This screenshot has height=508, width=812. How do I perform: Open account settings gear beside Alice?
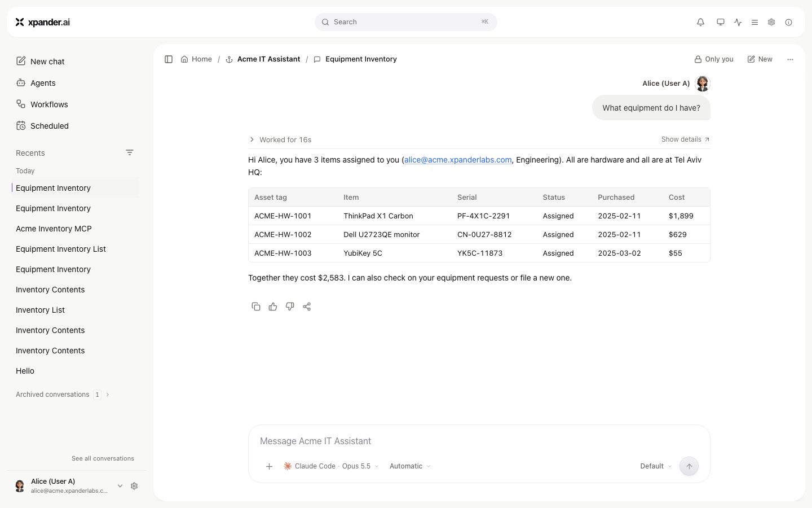(x=134, y=486)
